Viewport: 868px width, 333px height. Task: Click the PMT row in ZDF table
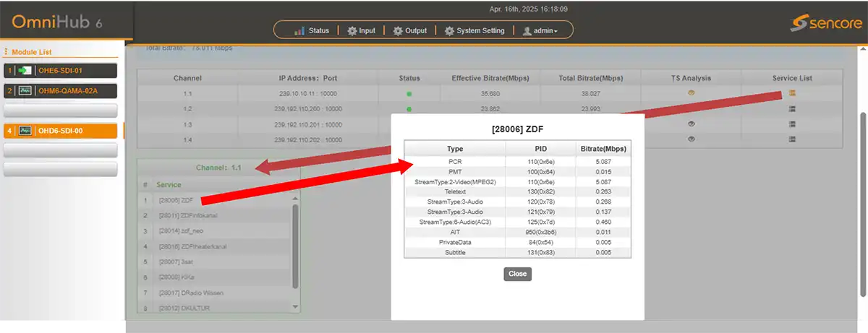518,172
